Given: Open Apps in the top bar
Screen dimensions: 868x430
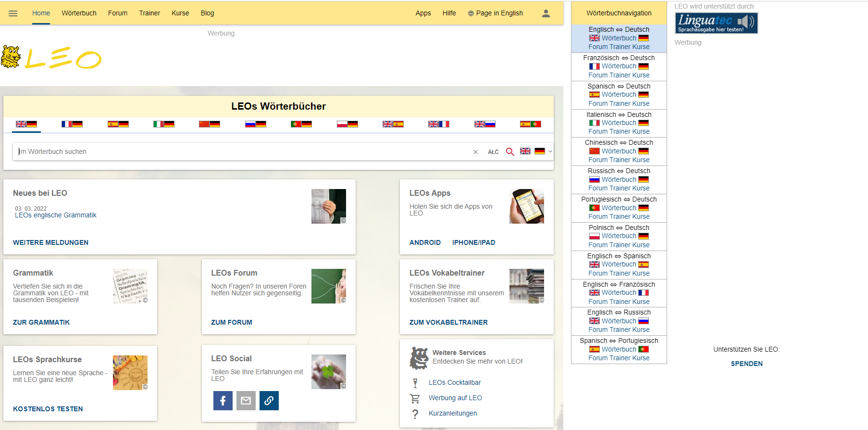Looking at the screenshot, I should click(x=423, y=13).
